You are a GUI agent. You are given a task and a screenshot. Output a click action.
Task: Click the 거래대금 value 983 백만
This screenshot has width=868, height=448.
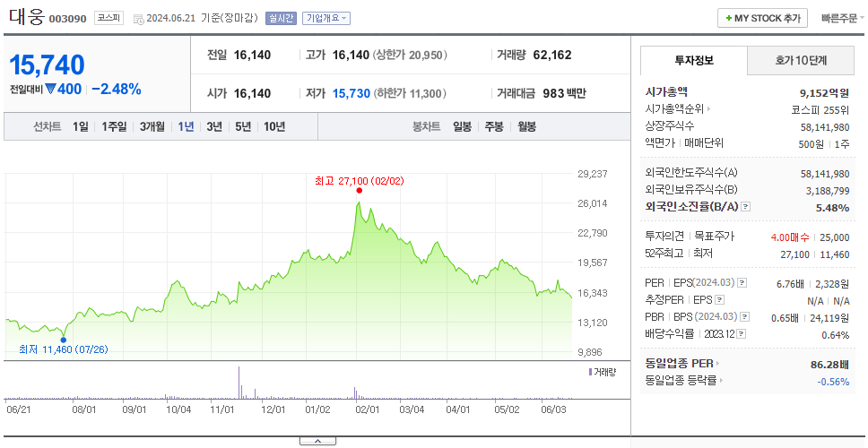(x=564, y=93)
